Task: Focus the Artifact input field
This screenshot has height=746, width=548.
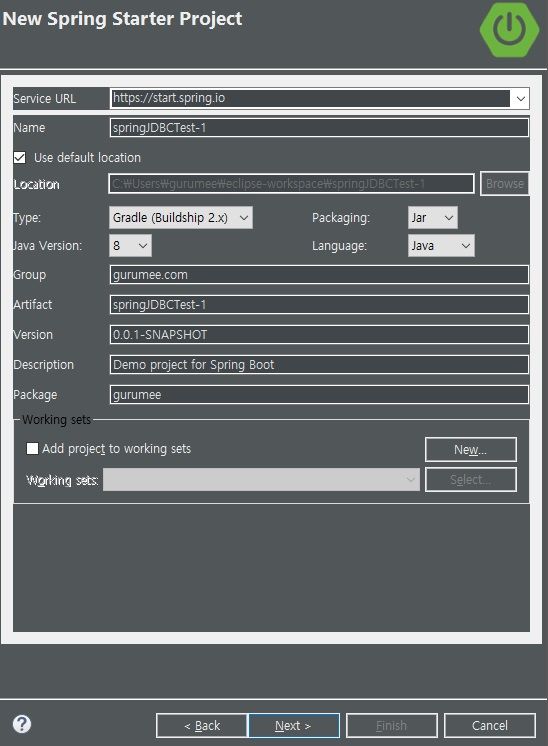Action: [x=319, y=304]
